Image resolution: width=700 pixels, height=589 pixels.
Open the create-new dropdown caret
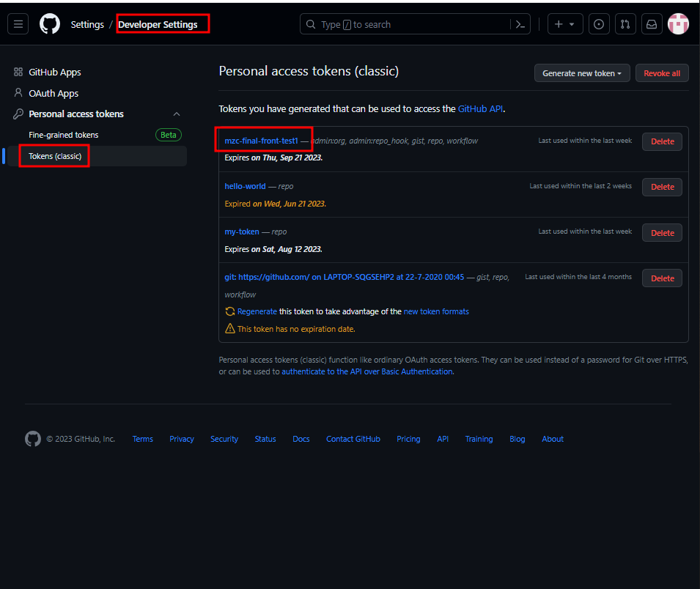pos(572,25)
